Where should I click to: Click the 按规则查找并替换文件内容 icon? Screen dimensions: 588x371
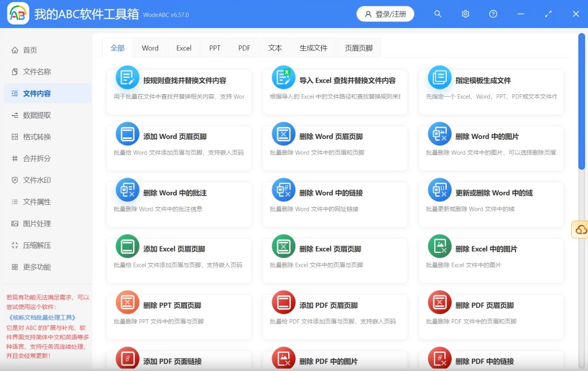[127, 77]
